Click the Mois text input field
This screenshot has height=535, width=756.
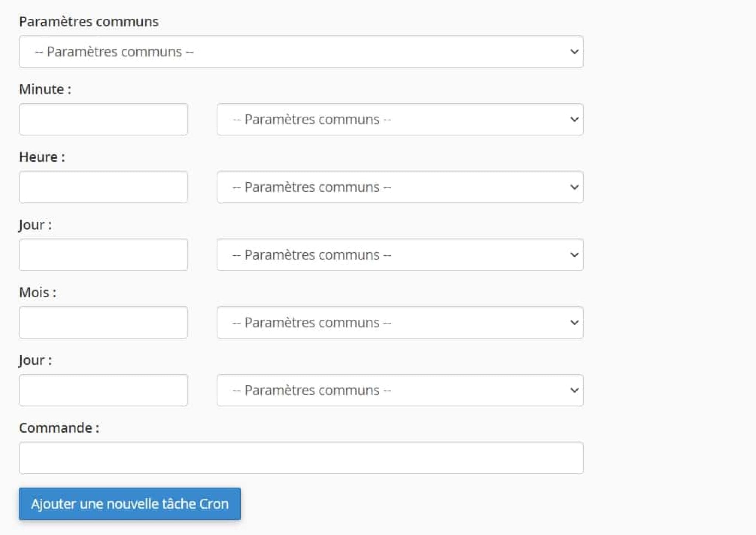click(103, 322)
